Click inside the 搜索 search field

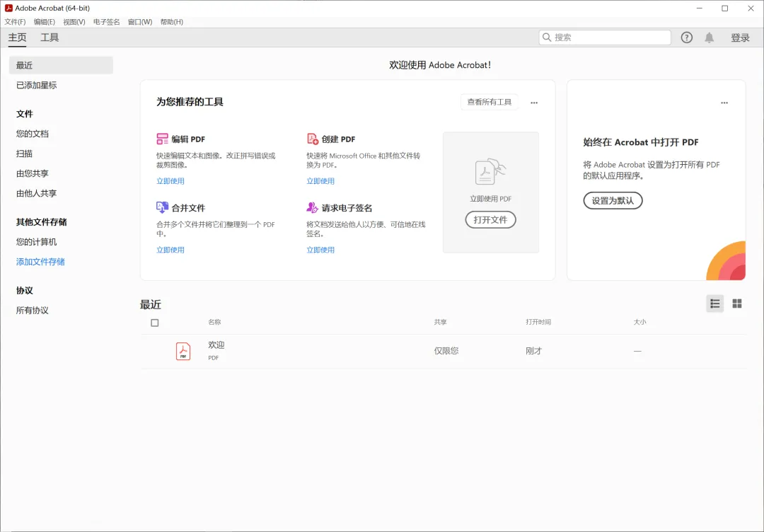605,37
